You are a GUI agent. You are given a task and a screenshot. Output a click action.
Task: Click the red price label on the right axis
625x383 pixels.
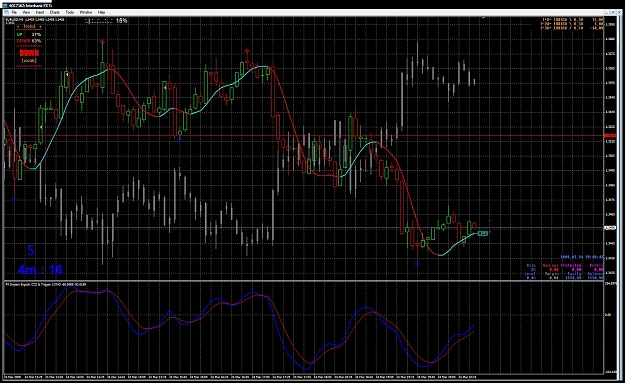point(610,136)
